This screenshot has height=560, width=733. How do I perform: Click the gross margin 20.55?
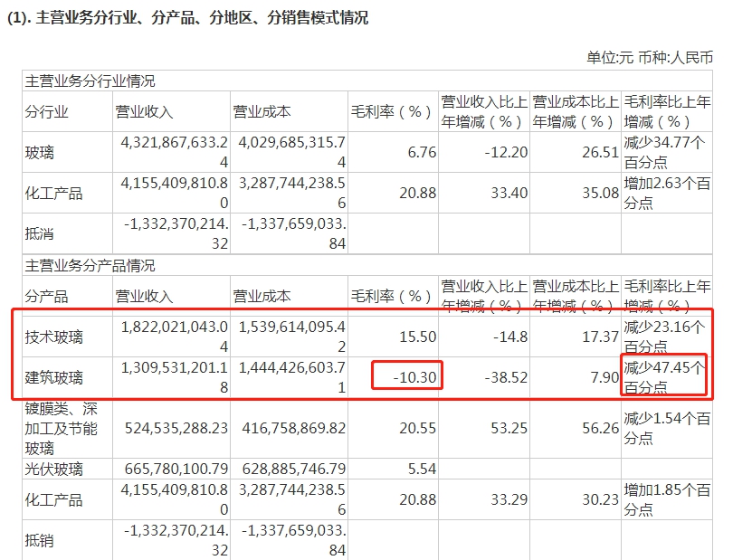pyautogui.click(x=417, y=428)
